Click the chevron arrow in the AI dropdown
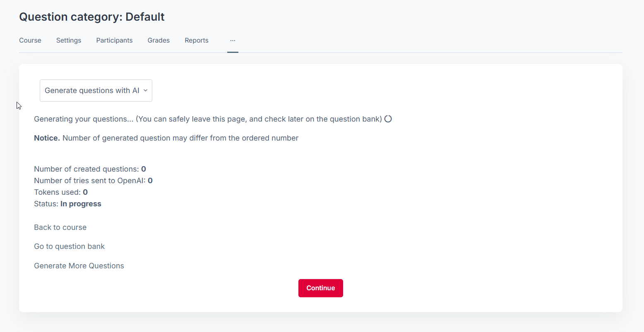This screenshot has height=332, width=644. pyautogui.click(x=145, y=91)
